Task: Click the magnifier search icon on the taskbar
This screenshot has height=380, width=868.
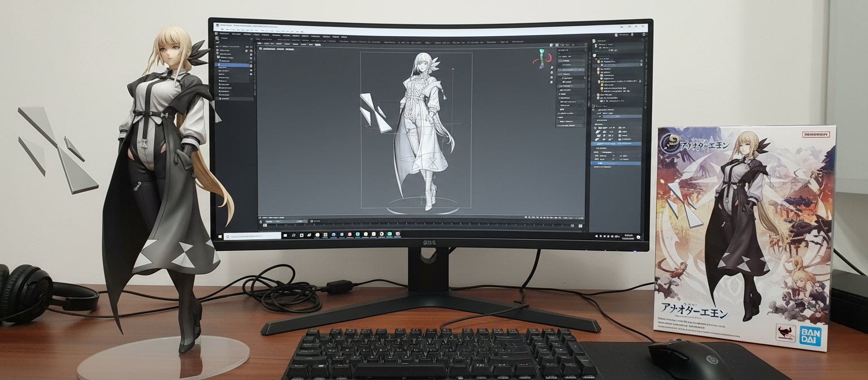Action: tap(293, 235)
